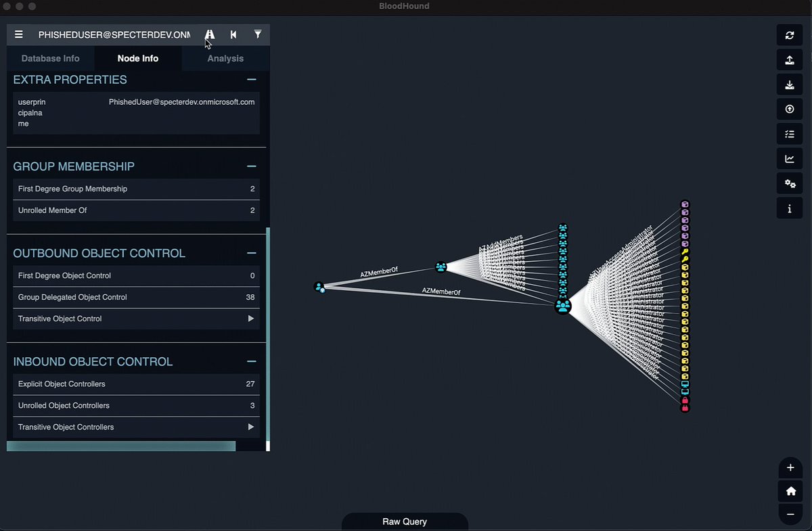Viewport: 812px width, 531px height.
Task: Select the large group node in graph center
Action: pyautogui.click(x=563, y=306)
